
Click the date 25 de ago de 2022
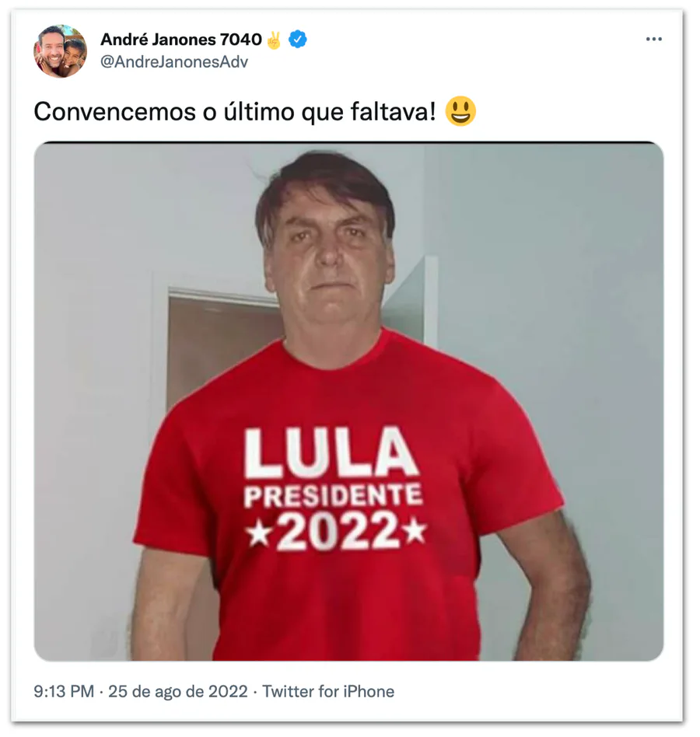click(177, 691)
